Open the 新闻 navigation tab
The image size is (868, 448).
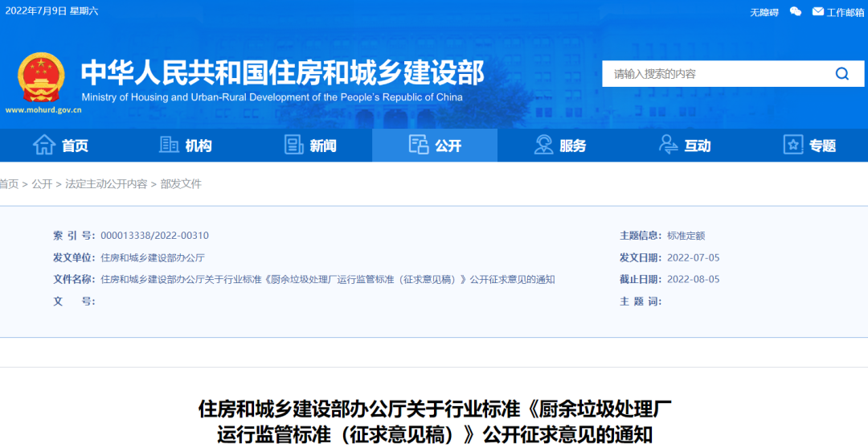click(x=310, y=146)
